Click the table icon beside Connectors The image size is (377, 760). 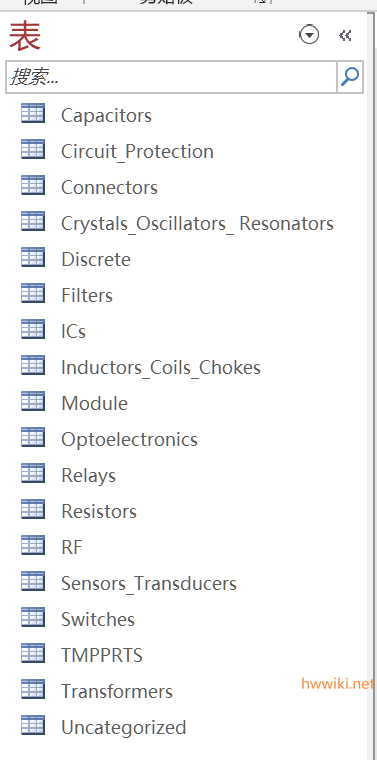[x=33, y=186]
